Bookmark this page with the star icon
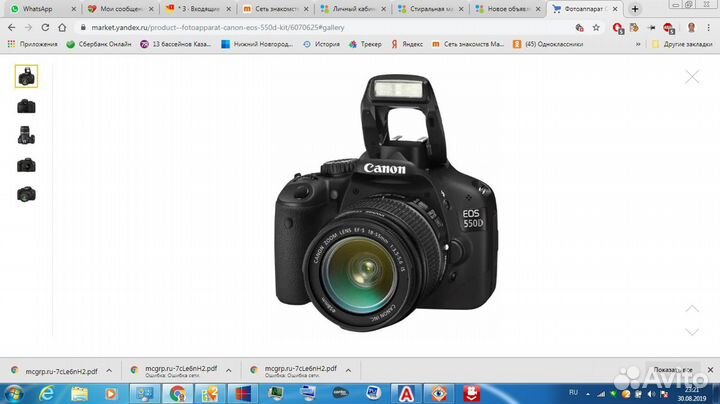The width and height of the screenshot is (720, 404). click(x=596, y=28)
